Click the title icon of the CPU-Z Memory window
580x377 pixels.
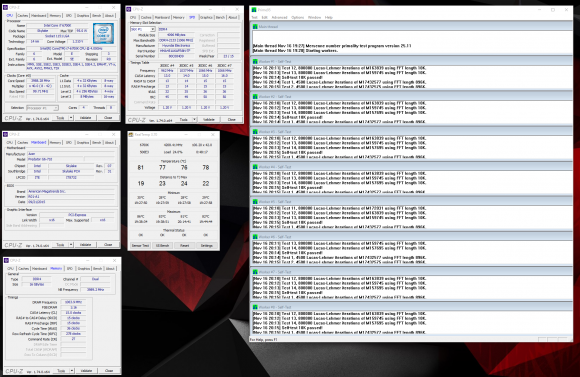(x=6, y=260)
